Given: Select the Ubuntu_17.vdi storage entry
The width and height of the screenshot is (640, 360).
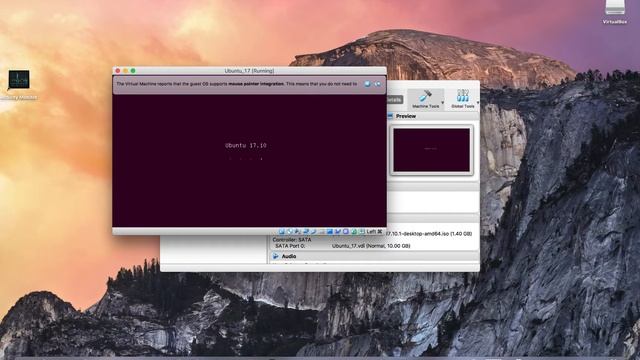Looking at the screenshot, I should 371,246.
